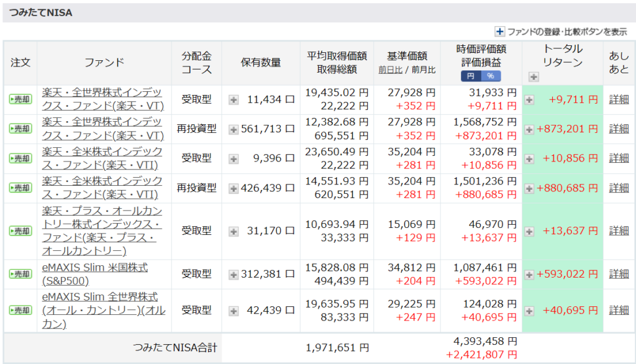The width and height of the screenshot is (636, 364).
Task: Click base price 15,069 円 cell
Action: click(x=412, y=224)
